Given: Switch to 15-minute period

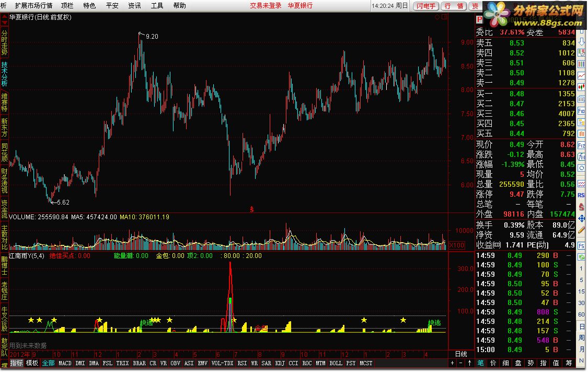Looking at the screenshot, I should pos(581,291).
